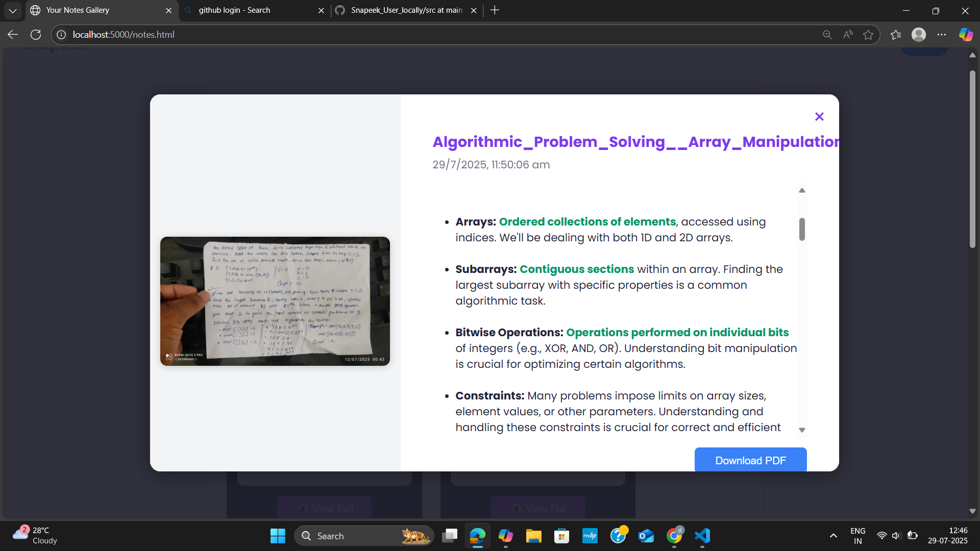
Task: Expand hidden icons in the system tray
Action: pos(833,536)
